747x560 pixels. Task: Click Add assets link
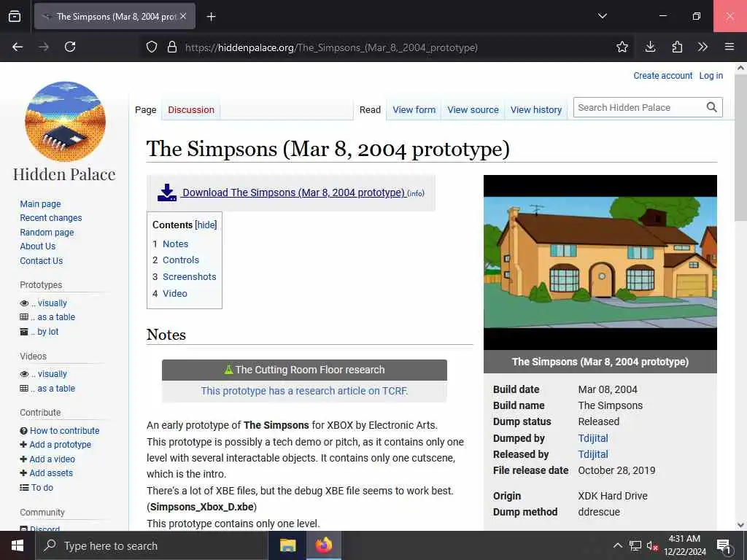coord(51,472)
